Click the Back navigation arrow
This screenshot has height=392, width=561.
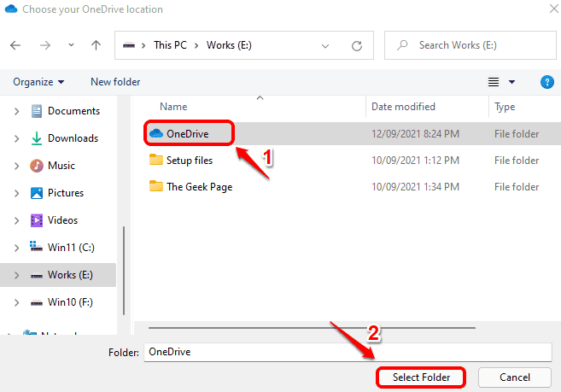click(x=15, y=45)
